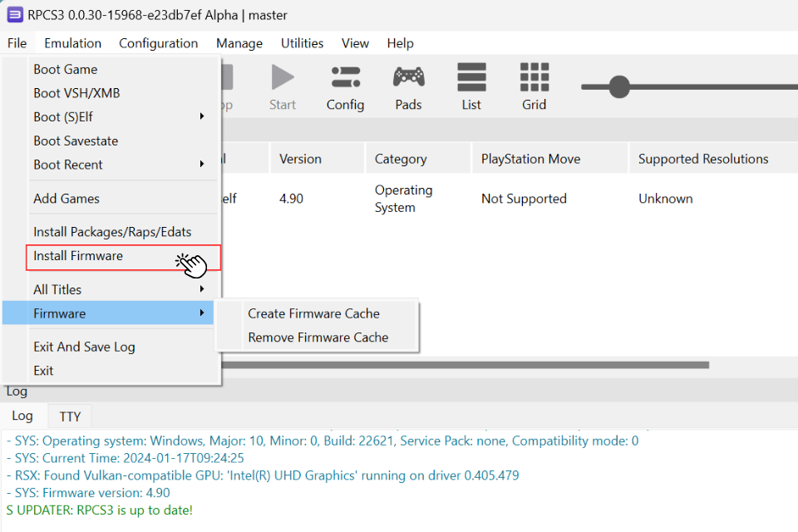Sort by PlayStation Move column header
The width and height of the screenshot is (798, 532).
[549, 159]
